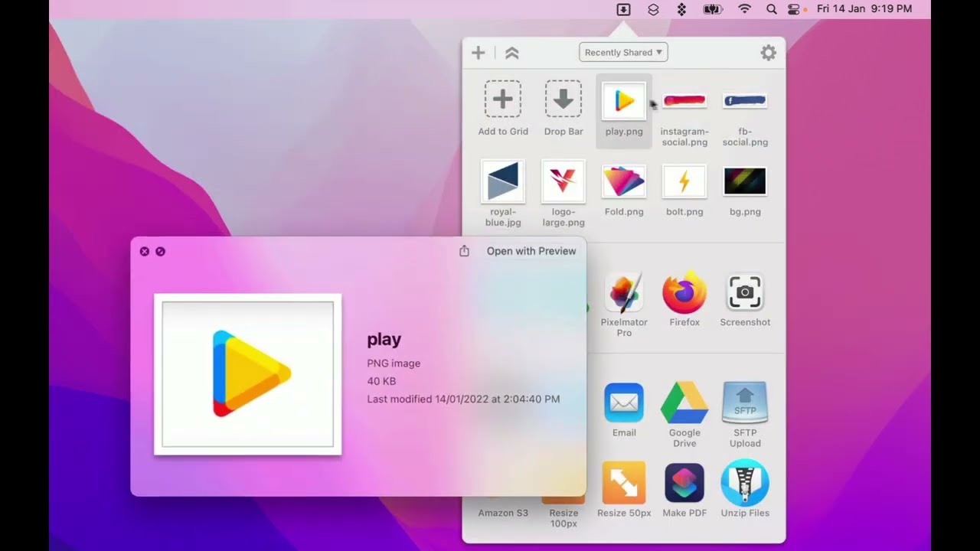Click Open with Preview button
Screen dimensions: 980x551
[531, 251]
